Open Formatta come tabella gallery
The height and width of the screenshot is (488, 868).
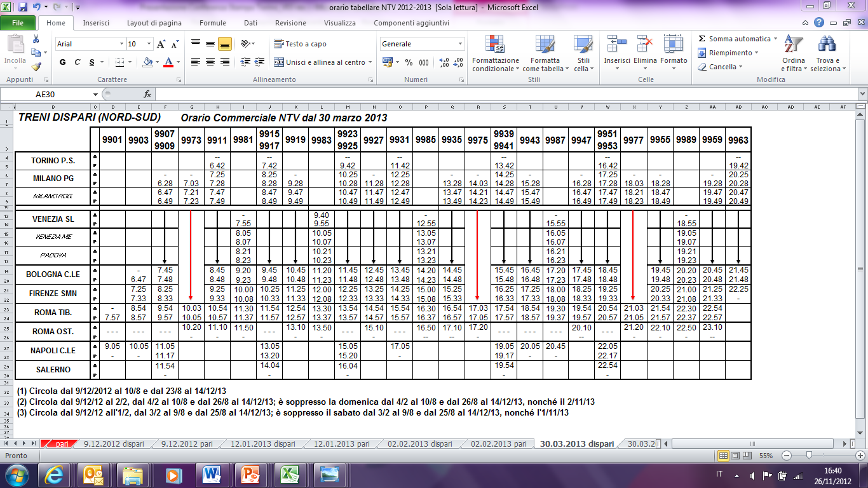coord(545,53)
